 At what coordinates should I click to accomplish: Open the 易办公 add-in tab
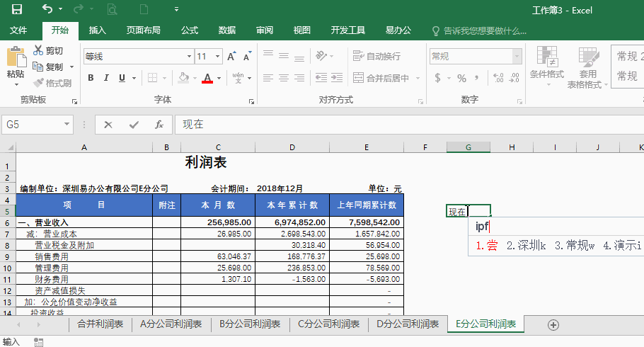(x=398, y=30)
